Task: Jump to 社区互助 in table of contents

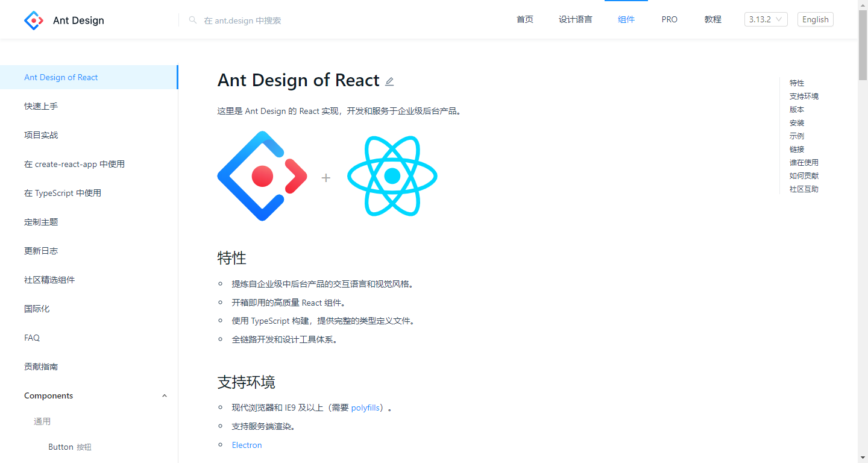Action: tap(804, 189)
